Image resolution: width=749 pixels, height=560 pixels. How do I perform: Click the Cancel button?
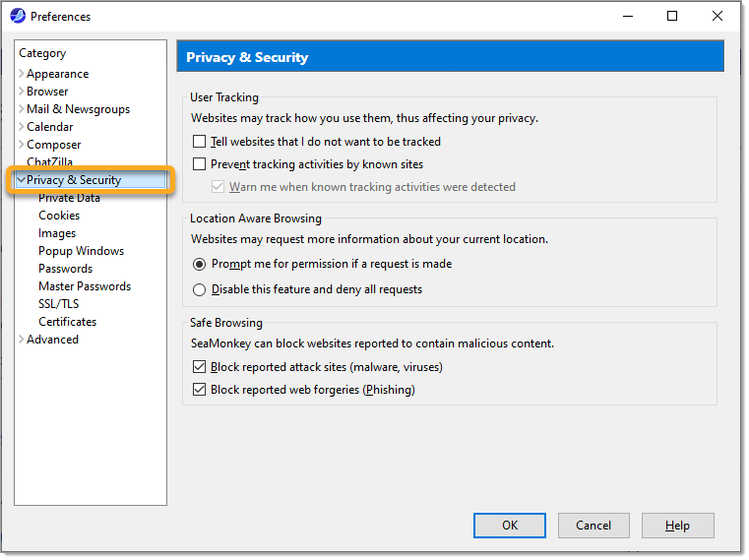[x=593, y=526]
